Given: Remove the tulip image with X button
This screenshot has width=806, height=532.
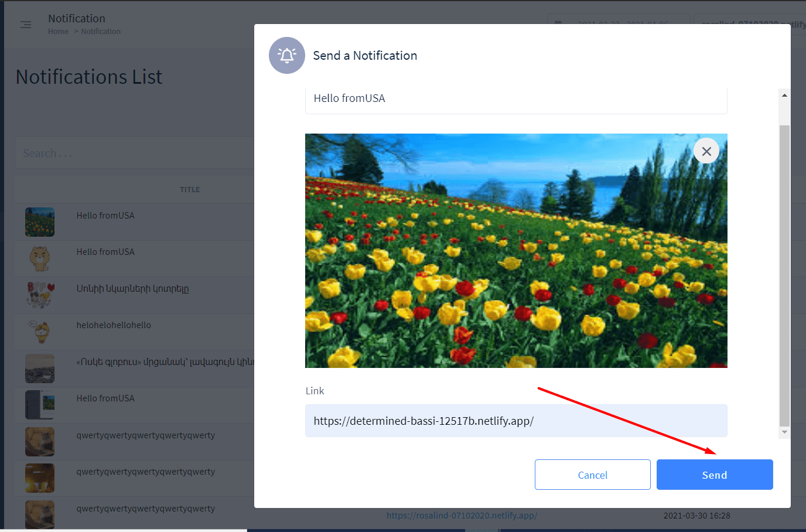Looking at the screenshot, I should tap(706, 151).
